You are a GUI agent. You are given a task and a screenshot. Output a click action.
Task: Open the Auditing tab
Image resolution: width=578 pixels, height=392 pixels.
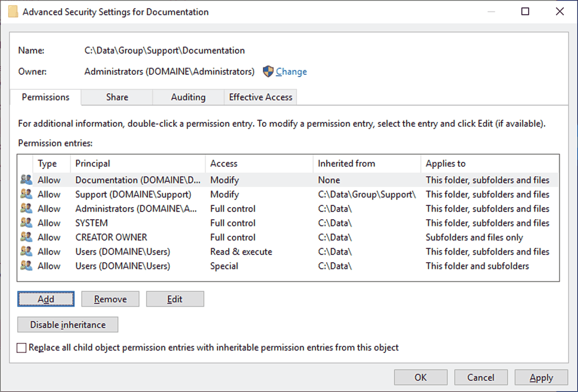(x=188, y=97)
